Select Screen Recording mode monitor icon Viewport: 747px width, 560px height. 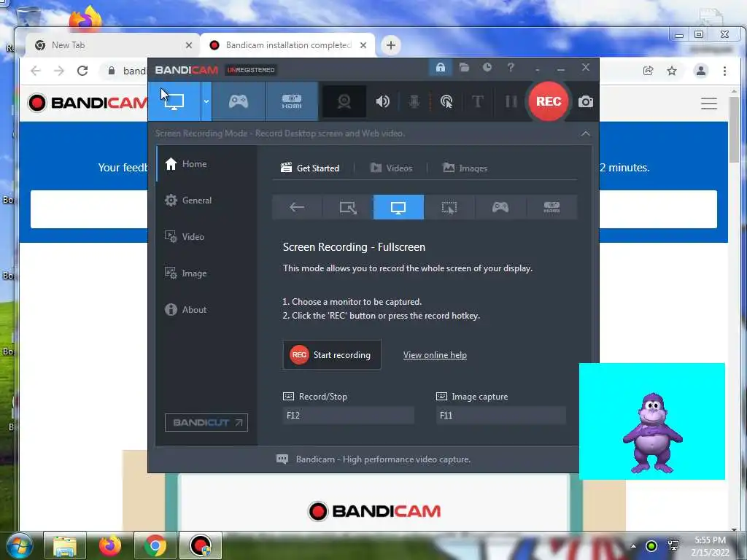(174, 101)
